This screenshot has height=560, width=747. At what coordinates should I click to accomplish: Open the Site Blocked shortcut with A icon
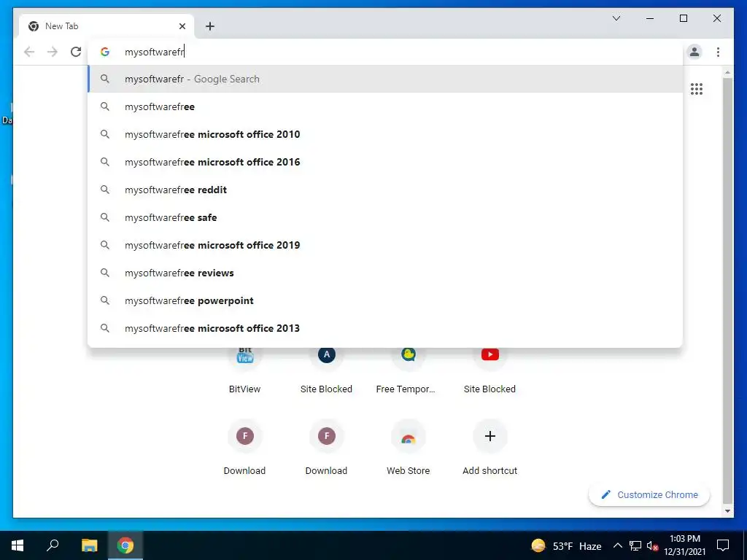point(326,371)
